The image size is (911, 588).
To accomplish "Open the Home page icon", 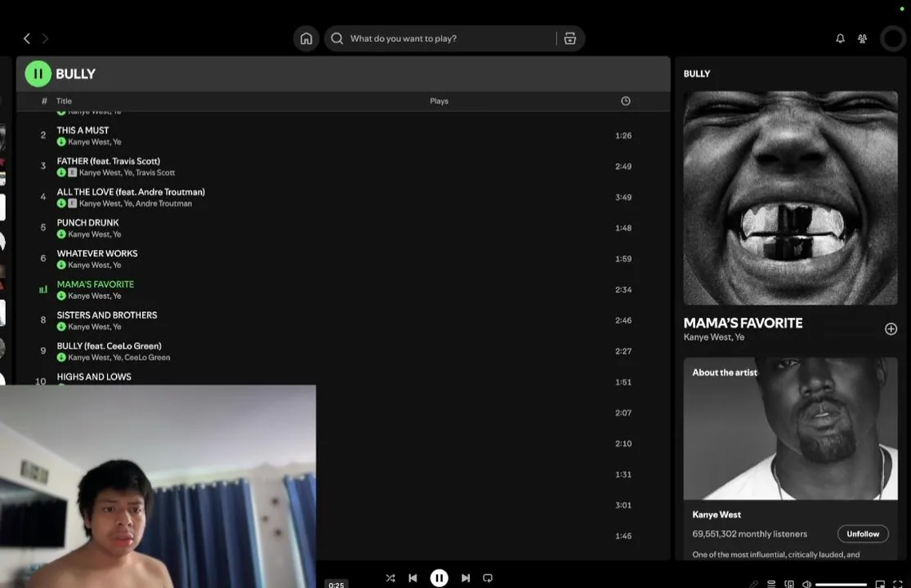I will pyautogui.click(x=306, y=38).
